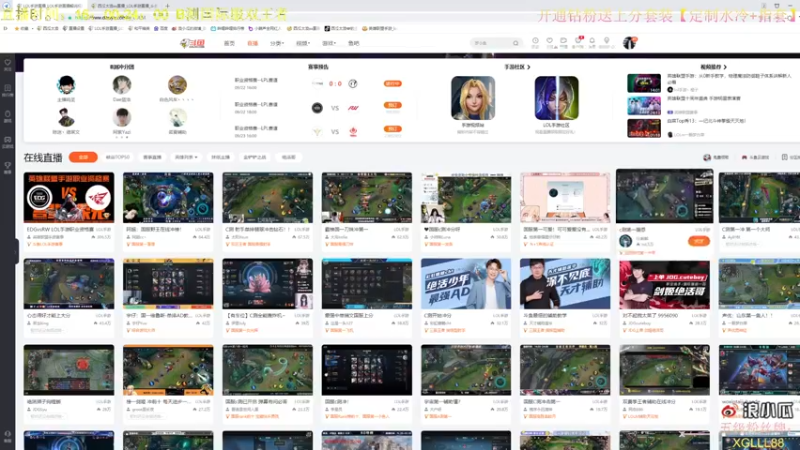
Task: Expand the fourth filter pill dropdown
Action: 186,157
